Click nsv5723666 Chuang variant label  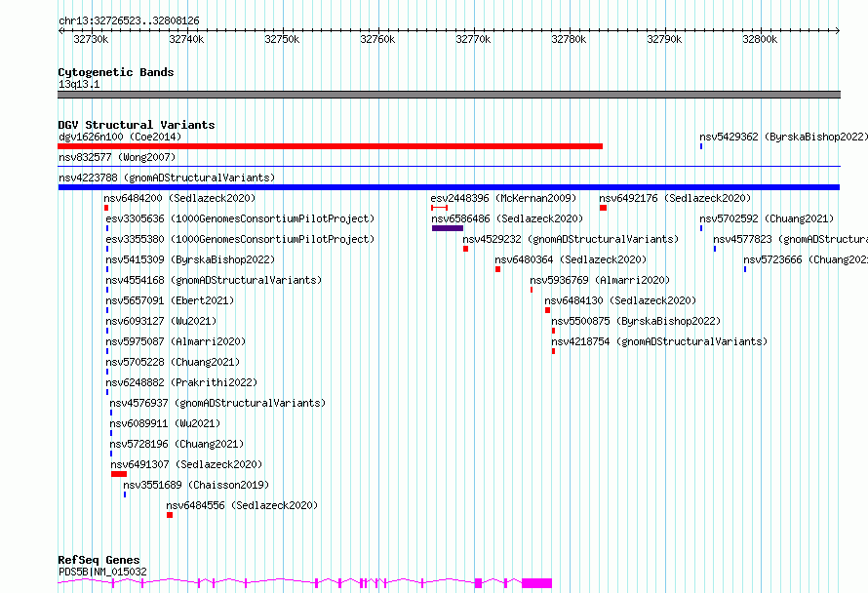tap(806, 259)
